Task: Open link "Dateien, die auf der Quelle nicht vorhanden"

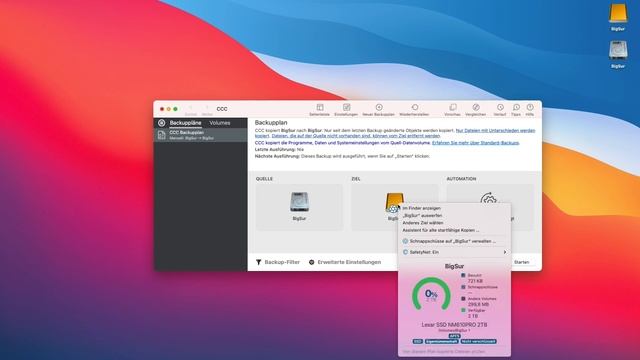Action: point(356,136)
